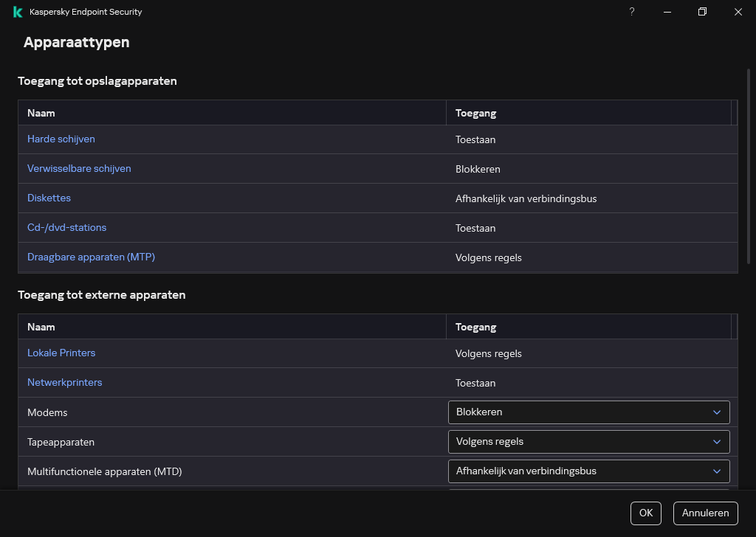756x537 pixels.
Task: Confirm changes with the OK button
Action: (645, 513)
